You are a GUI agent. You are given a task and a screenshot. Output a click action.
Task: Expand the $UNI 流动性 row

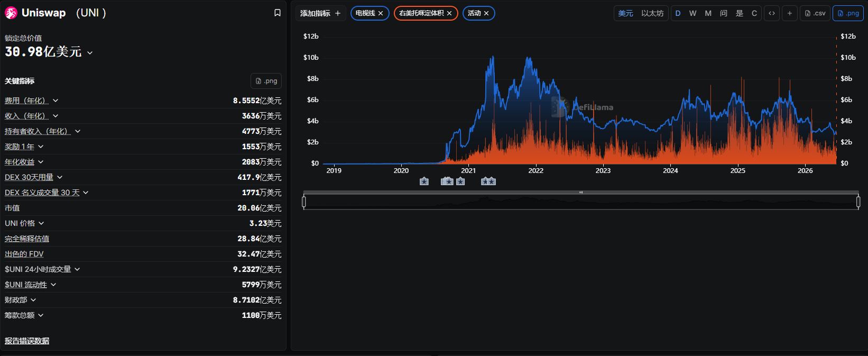point(53,285)
